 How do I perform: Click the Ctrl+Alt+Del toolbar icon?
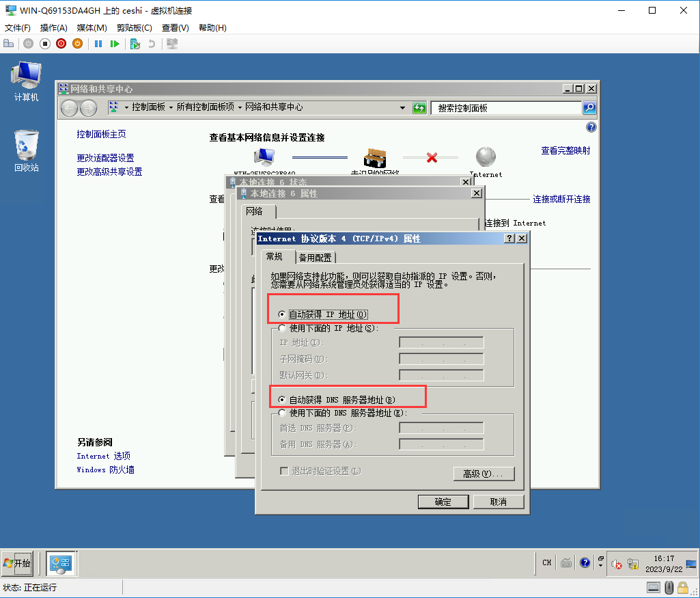9,44
